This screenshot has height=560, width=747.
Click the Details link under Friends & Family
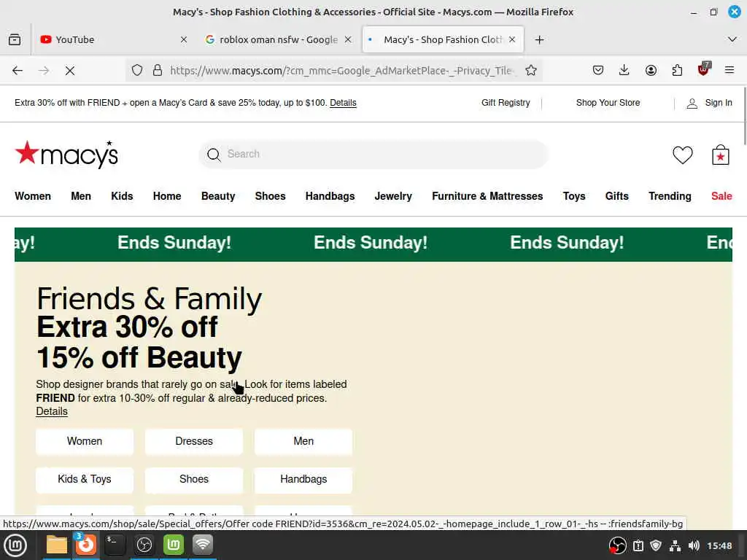pos(52,411)
